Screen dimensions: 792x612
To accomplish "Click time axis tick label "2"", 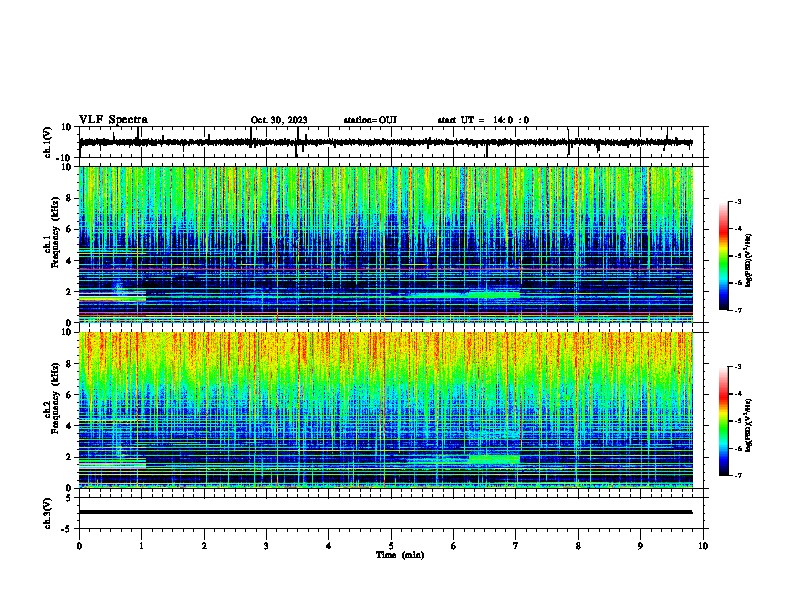I will [x=204, y=546].
